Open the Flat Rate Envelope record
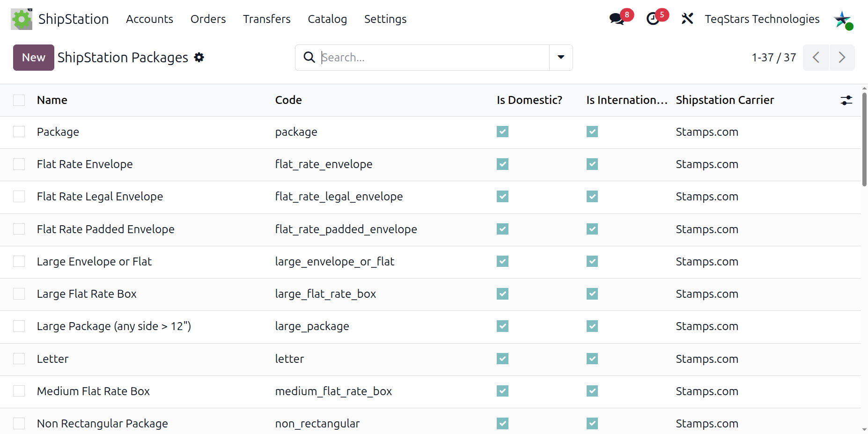This screenshot has height=434, width=868. tap(85, 164)
